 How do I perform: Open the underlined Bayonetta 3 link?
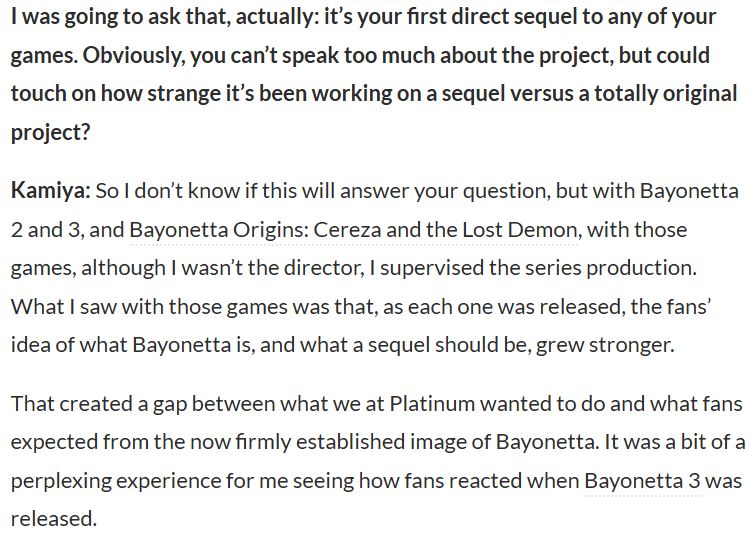[x=642, y=481]
